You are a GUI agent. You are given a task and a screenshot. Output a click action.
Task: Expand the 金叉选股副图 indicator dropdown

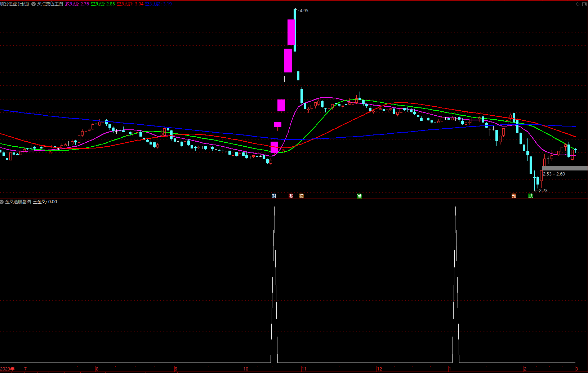(x=2, y=202)
